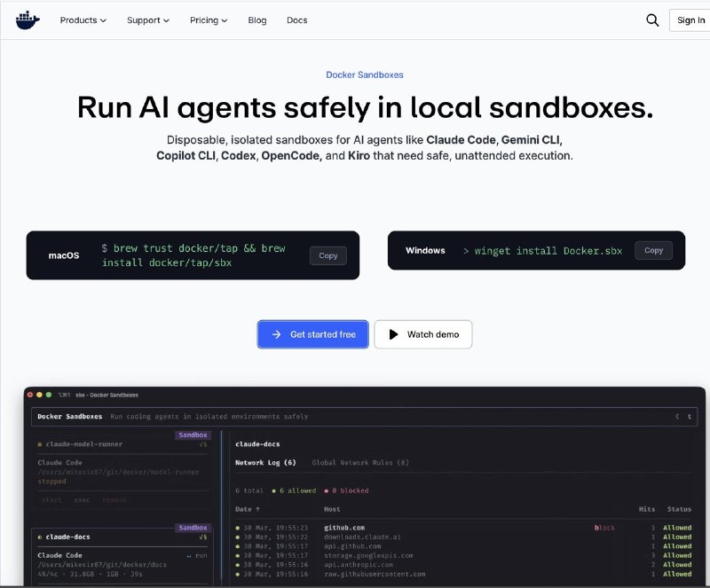Click the model-runner folder path text
The width and height of the screenshot is (710, 588).
[118, 472]
